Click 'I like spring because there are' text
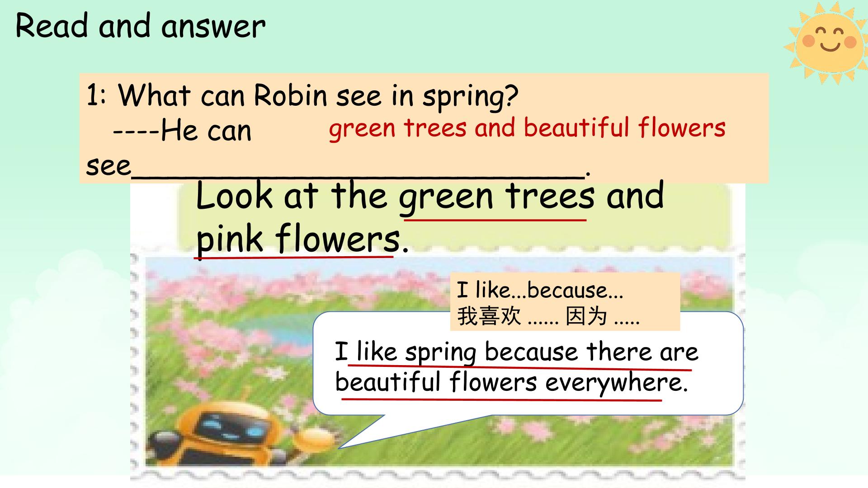The height and width of the screenshot is (488, 868). tap(516, 352)
